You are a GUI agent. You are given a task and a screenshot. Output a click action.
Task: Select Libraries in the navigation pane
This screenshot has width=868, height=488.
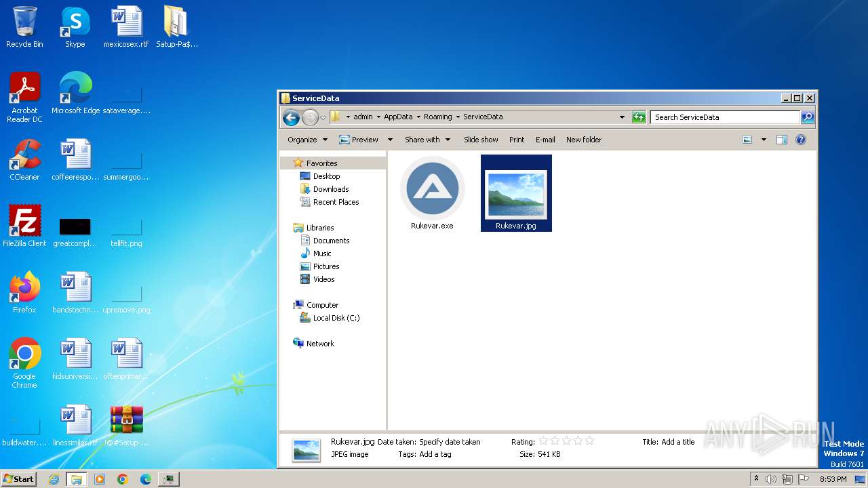(x=320, y=228)
